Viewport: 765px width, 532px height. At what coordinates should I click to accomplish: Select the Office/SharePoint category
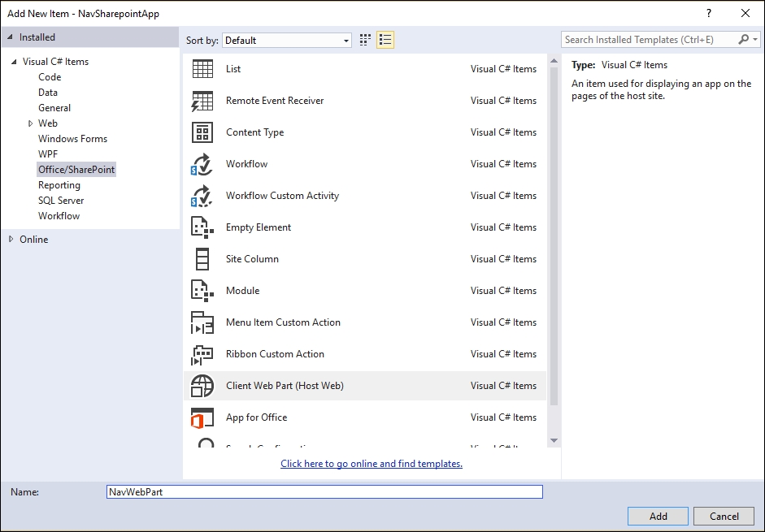click(x=76, y=170)
